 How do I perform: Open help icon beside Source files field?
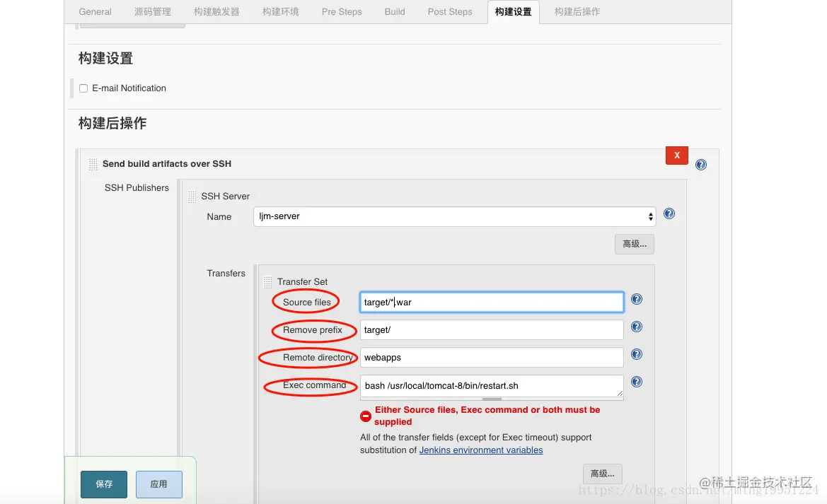[x=637, y=299]
